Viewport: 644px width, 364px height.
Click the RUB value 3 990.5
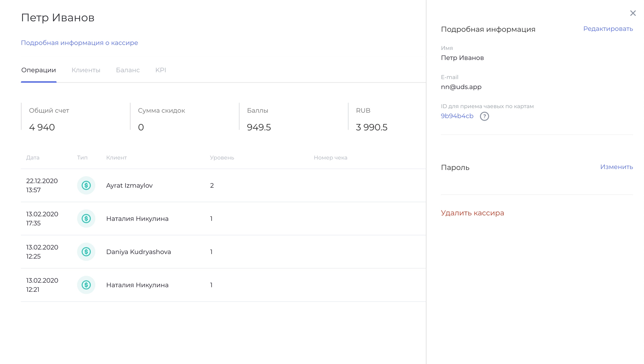point(372,127)
